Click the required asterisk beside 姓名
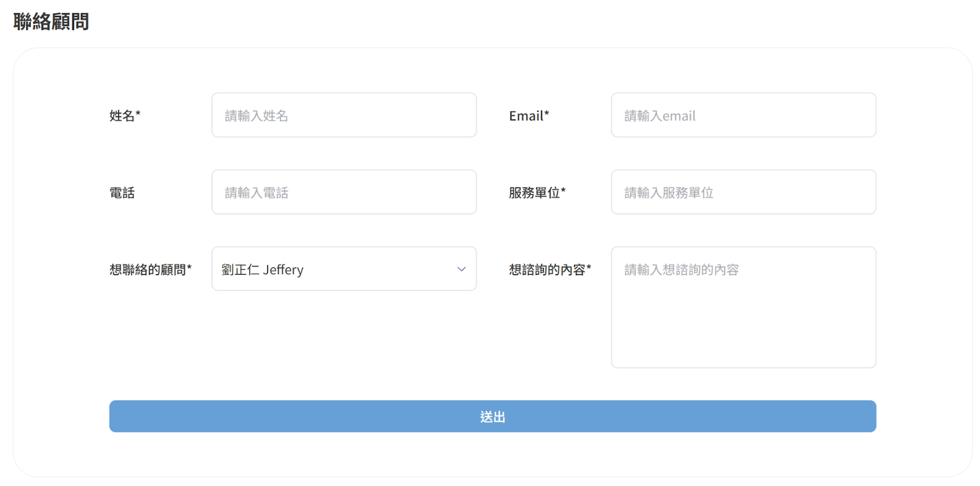The width and height of the screenshot is (980, 486). 138,113
